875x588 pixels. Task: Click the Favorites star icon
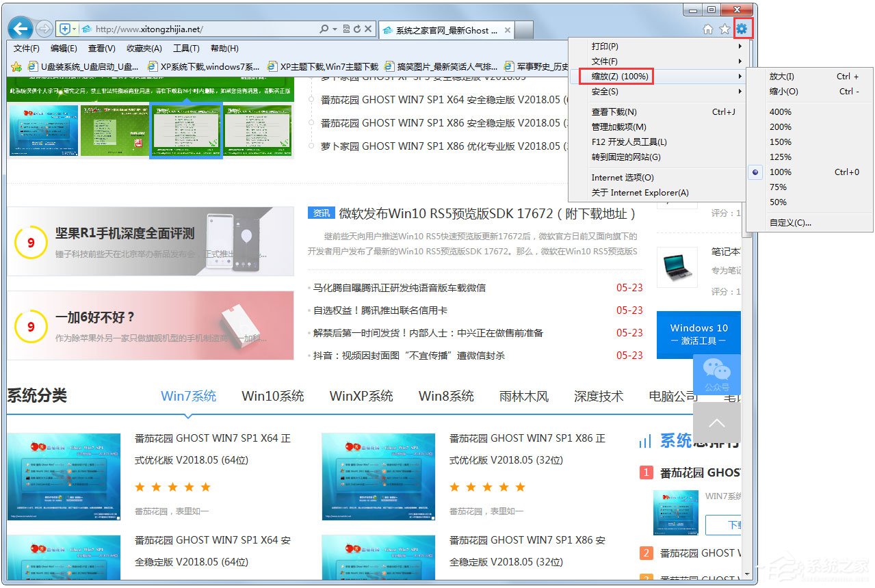(x=725, y=29)
